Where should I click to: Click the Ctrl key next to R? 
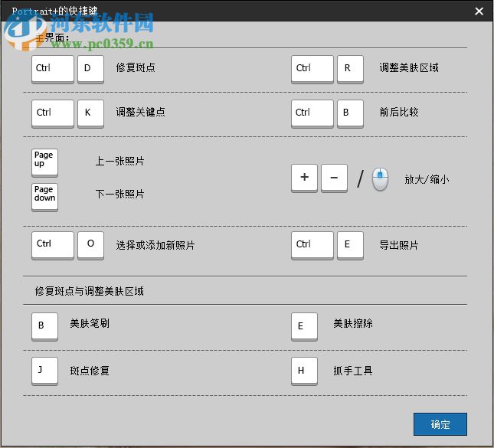pyautogui.click(x=312, y=70)
